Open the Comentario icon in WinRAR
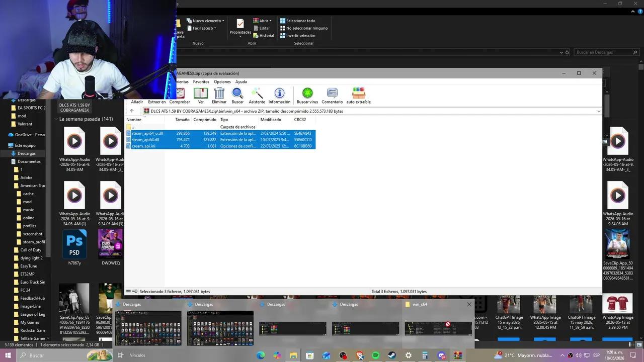The height and width of the screenshot is (362, 644). (332, 93)
